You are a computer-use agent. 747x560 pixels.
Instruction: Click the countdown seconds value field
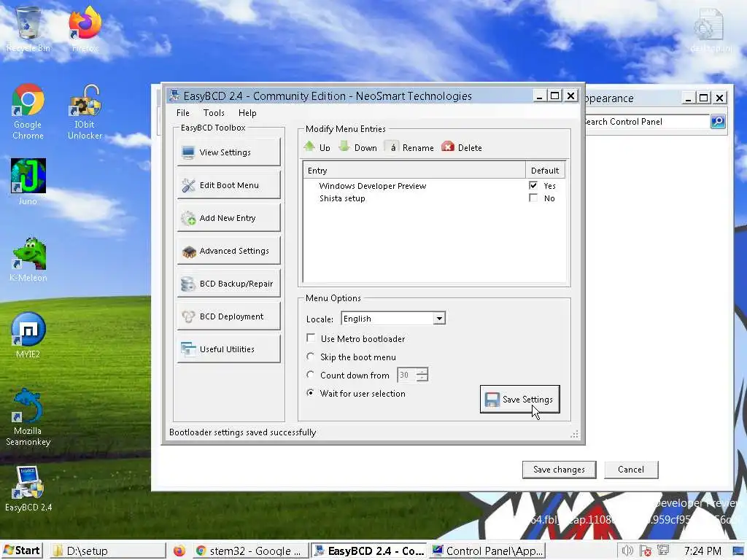pyautogui.click(x=406, y=375)
